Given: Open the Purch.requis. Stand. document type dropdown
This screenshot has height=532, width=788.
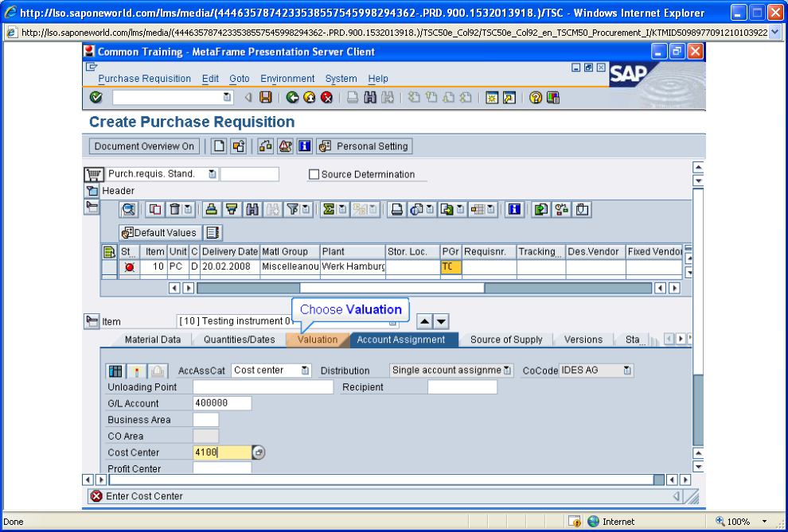Looking at the screenshot, I should tap(213, 174).
